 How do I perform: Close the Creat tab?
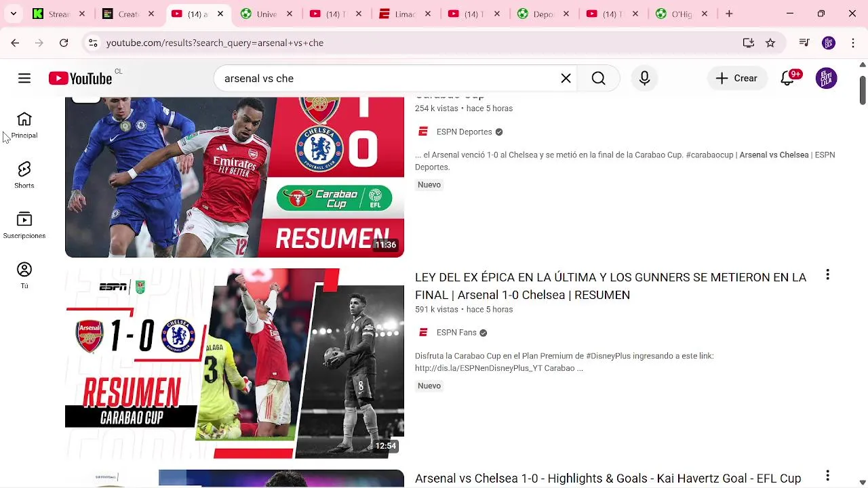151,14
